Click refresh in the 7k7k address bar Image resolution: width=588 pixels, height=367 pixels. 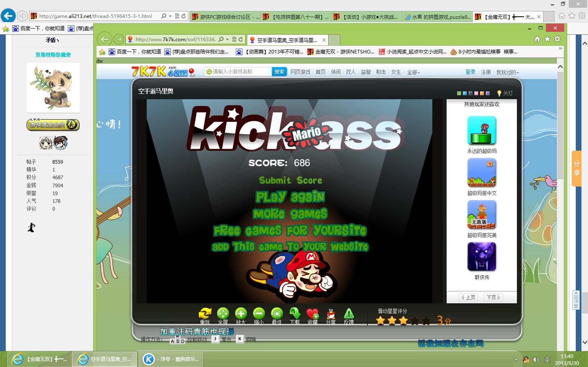241,39
